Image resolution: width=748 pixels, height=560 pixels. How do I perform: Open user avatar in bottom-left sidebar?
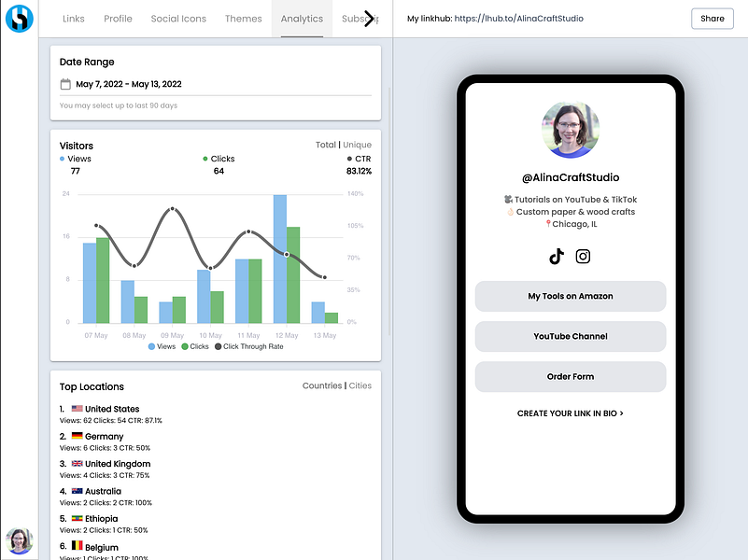19,541
